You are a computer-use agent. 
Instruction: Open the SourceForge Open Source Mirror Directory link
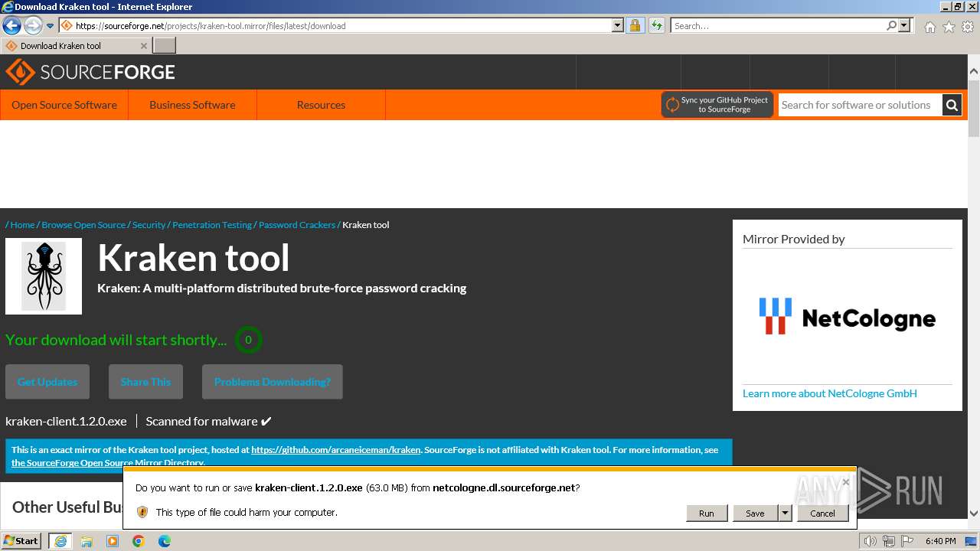click(108, 462)
